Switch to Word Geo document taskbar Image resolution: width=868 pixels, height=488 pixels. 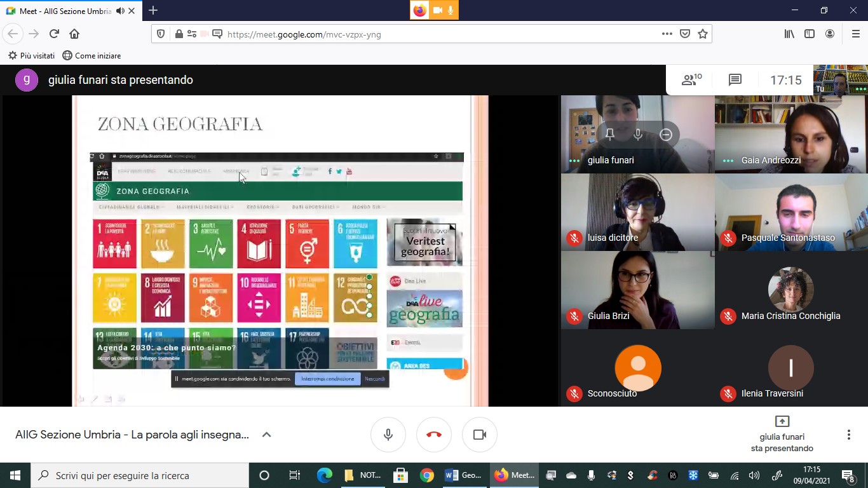(465, 475)
